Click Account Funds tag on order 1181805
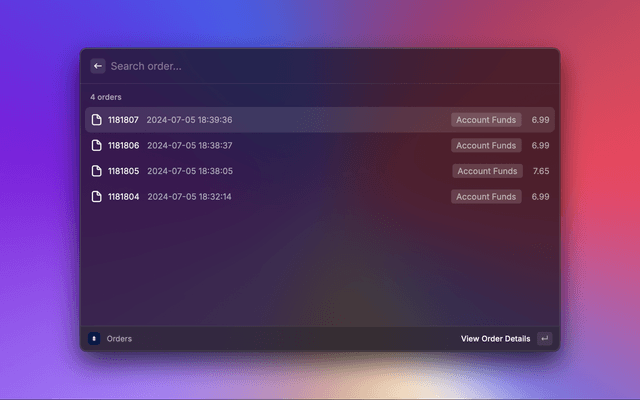The image size is (640, 400). (486, 171)
